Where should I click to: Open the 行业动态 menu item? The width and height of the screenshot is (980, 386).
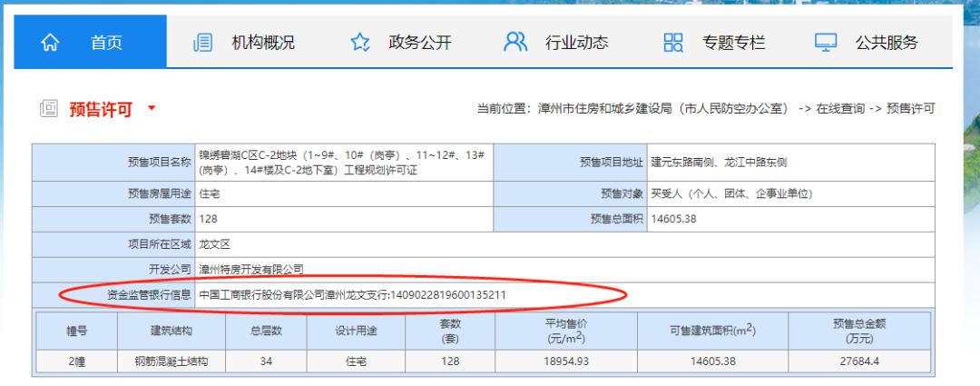tap(577, 43)
